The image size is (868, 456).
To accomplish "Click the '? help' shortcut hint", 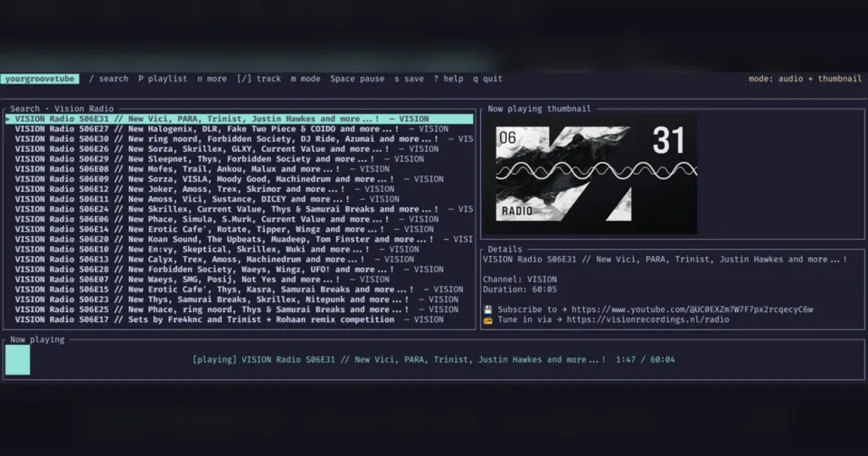I will [x=448, y=79].
